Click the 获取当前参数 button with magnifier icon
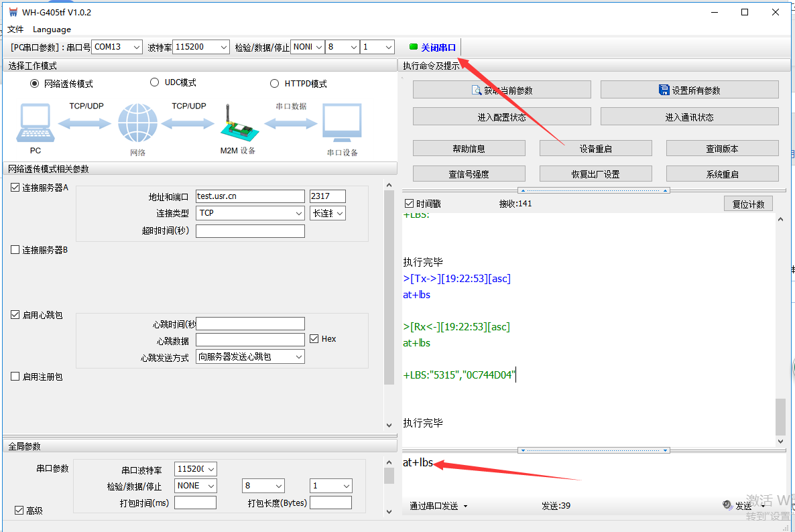Image resolution: width=795 pixels, height=532 pixels. [501, 90]
